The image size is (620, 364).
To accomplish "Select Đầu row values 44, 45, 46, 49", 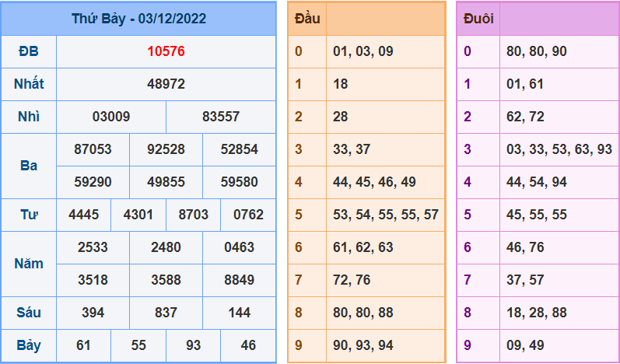I will click(374, 182).
